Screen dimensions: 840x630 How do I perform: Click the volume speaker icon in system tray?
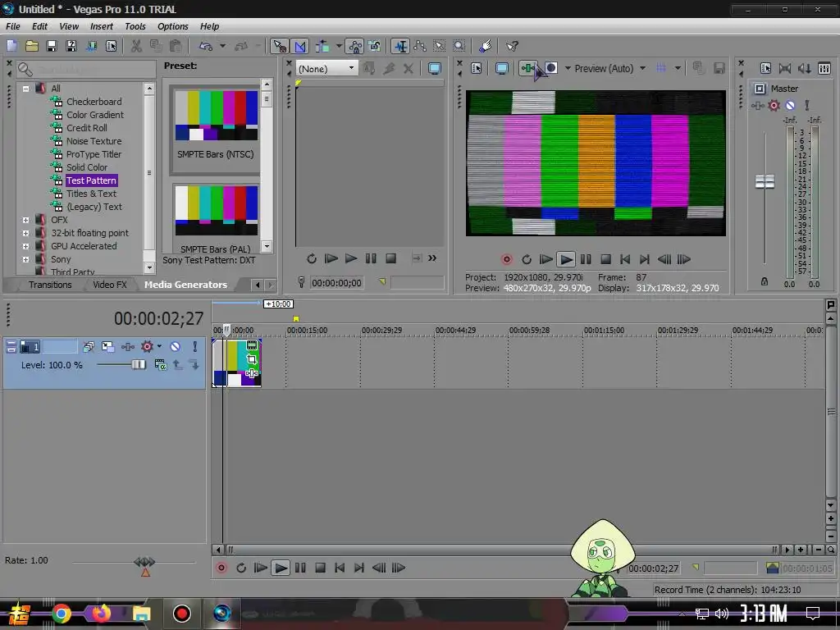(722, 614)
